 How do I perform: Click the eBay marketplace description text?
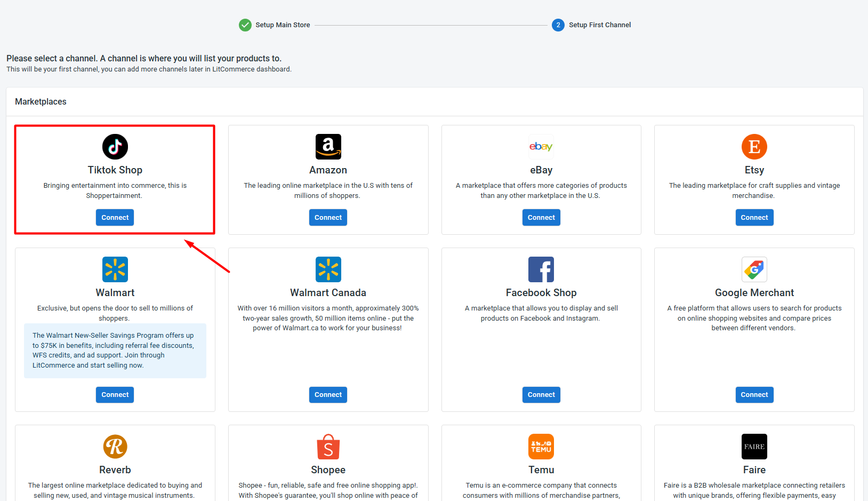541,190
